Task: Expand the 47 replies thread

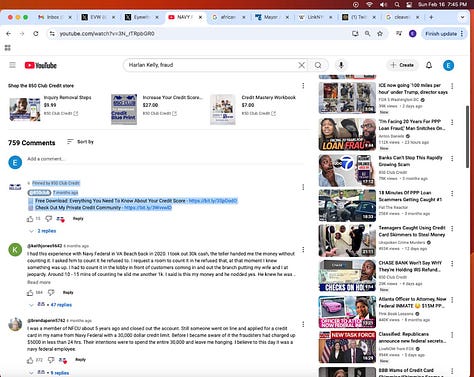Action: pyautogui.click(x=50, y=305)
